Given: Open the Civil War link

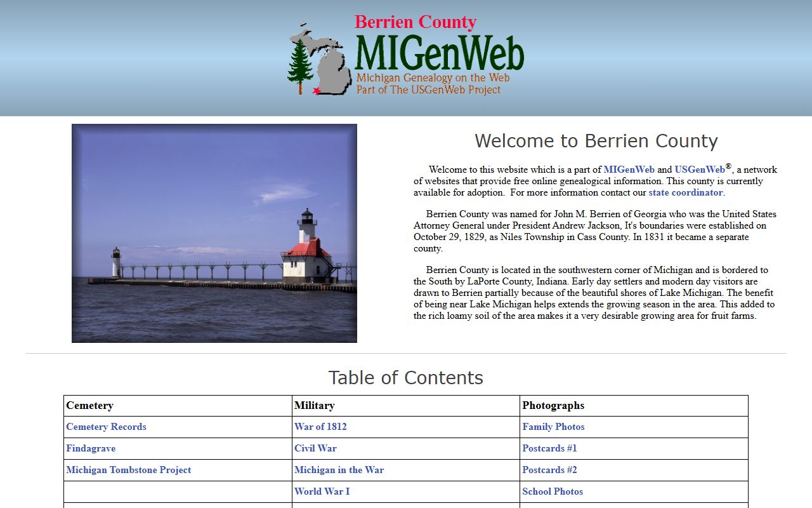Looking at the screenshot, I should (315, 448).
